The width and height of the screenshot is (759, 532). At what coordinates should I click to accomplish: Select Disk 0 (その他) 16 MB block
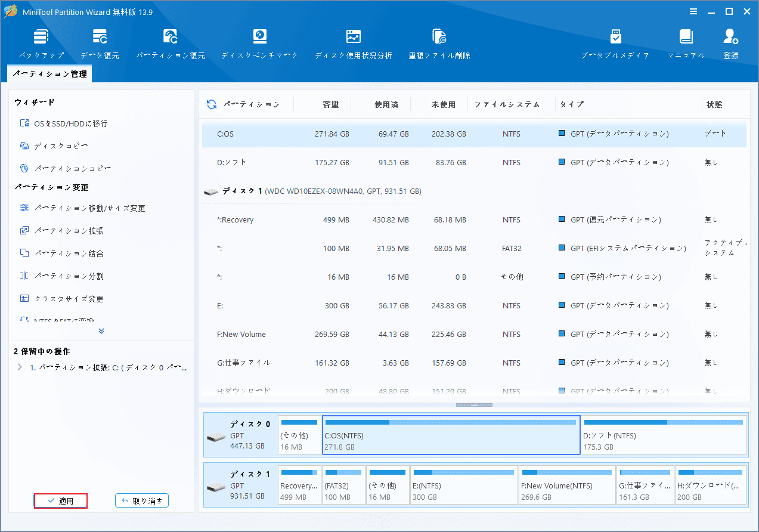pyautogui.click(x=299, y=435)
